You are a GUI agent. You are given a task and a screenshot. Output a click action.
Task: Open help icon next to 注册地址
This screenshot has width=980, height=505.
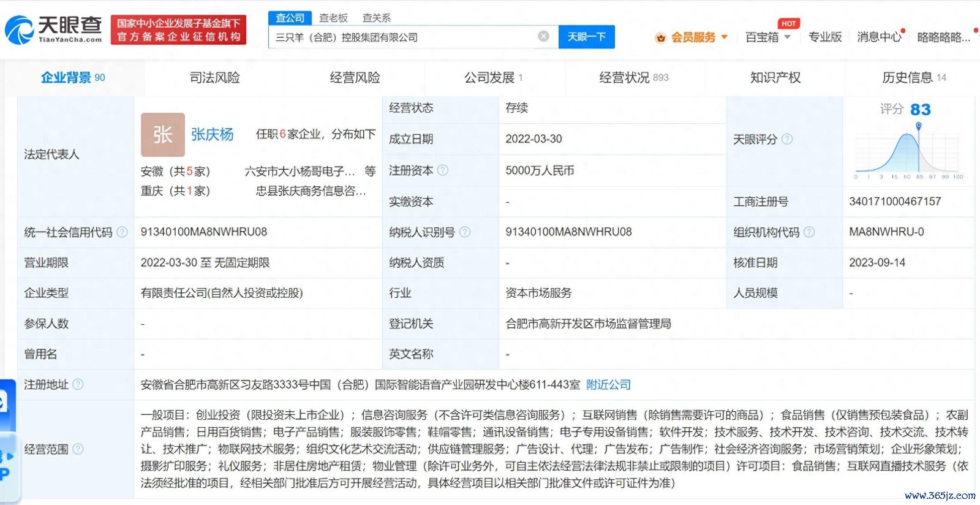pyautogui.click(x=78, y=384)
